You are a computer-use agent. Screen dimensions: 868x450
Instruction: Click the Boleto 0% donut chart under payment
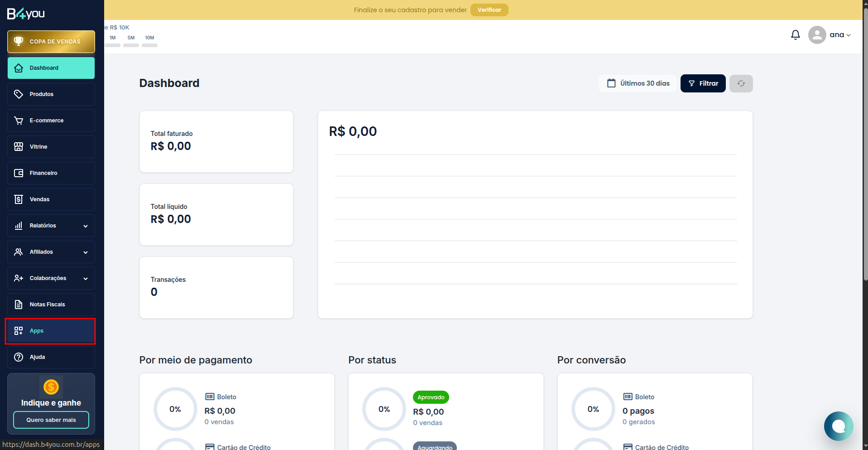[175, 409]
